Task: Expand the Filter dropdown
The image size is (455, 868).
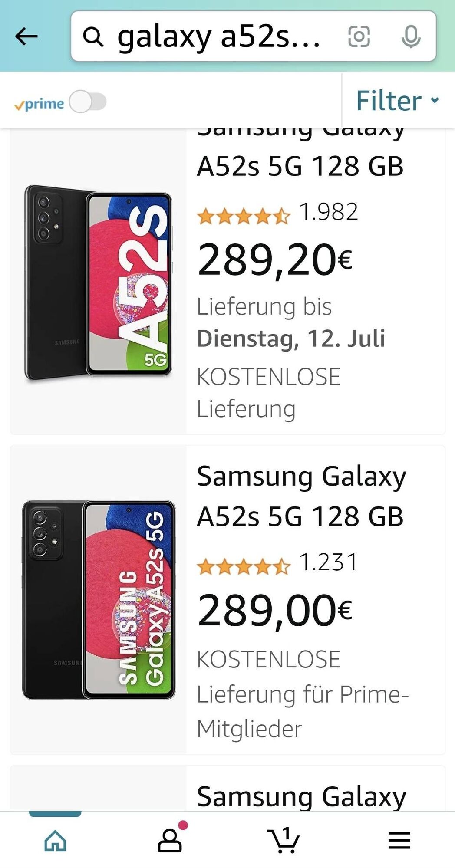Action: click(397, 101)
